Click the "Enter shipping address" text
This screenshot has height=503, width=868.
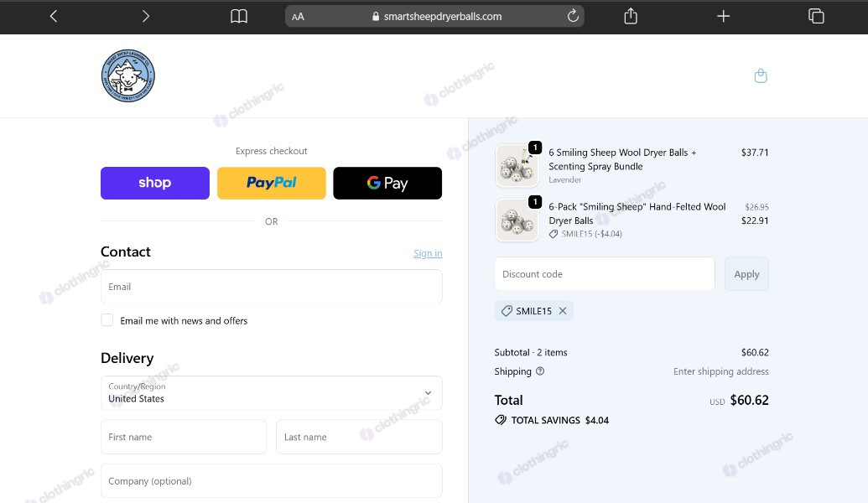point(720,371)
